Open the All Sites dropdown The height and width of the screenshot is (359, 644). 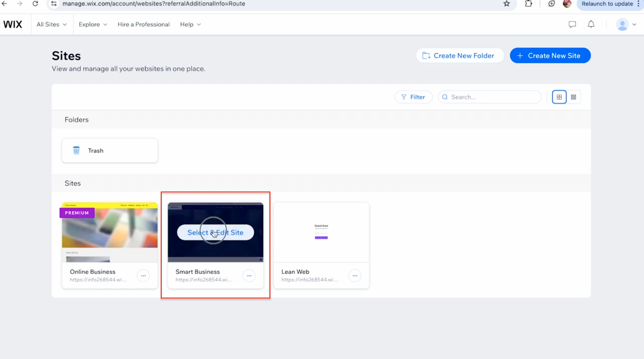pos(51,24)
